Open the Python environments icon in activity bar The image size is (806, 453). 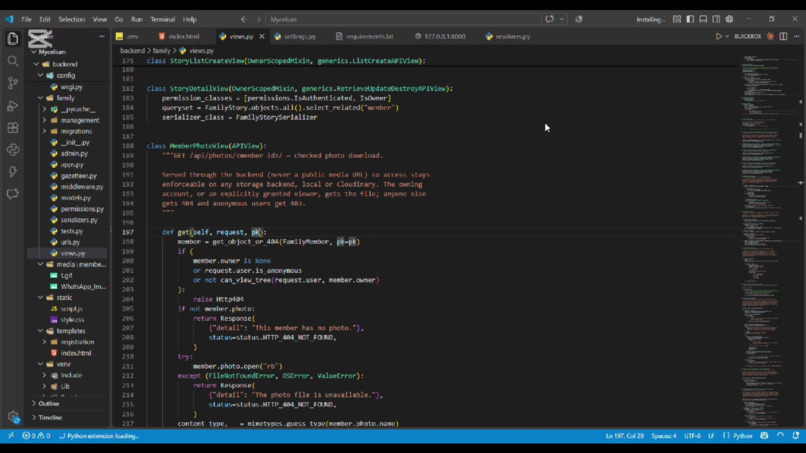tap(13, 150)
